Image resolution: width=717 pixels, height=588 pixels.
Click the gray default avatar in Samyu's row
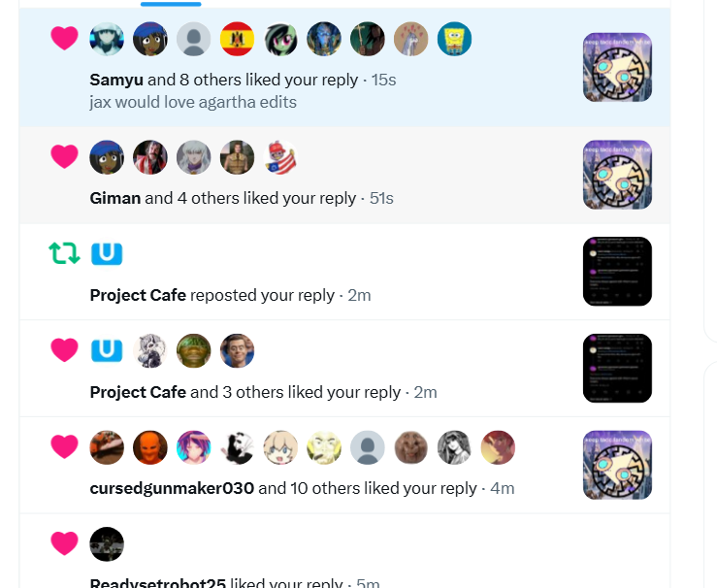pyautogui.click(x=193, y=39)
